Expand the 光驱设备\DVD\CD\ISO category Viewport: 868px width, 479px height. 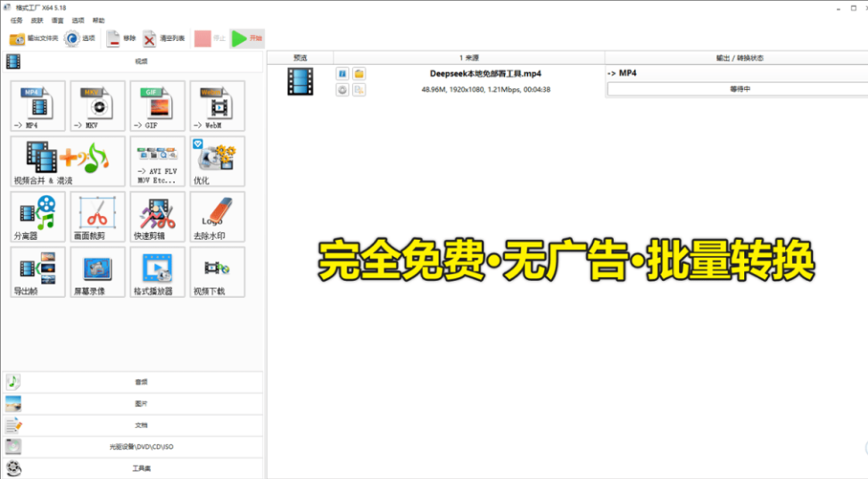133,447
